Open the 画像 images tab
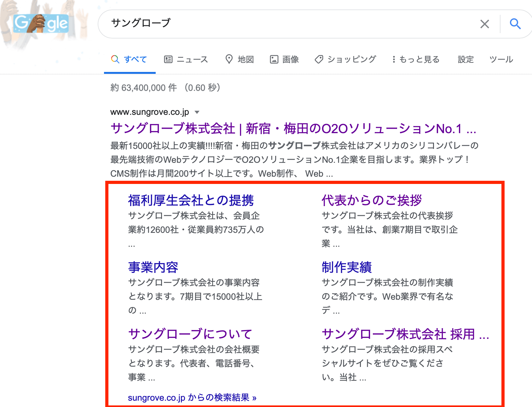This screenshot has height=407, width=532. coord(284,59)
